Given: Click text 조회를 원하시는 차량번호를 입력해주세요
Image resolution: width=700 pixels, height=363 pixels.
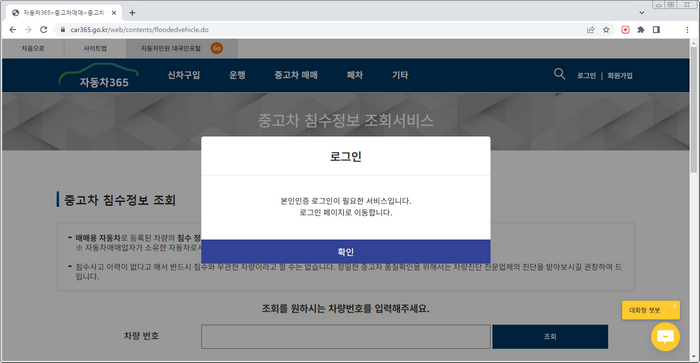Looking at the screenshot, I should [346, 309].
